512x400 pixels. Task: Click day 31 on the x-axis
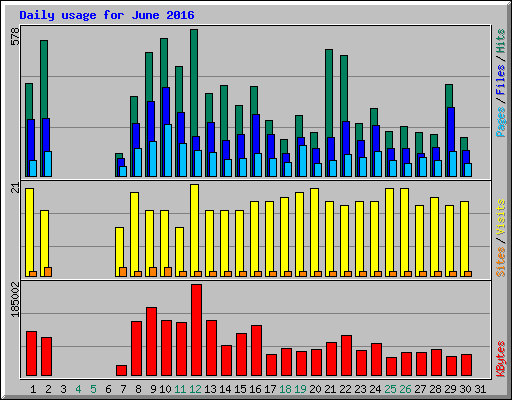(480, 389)
